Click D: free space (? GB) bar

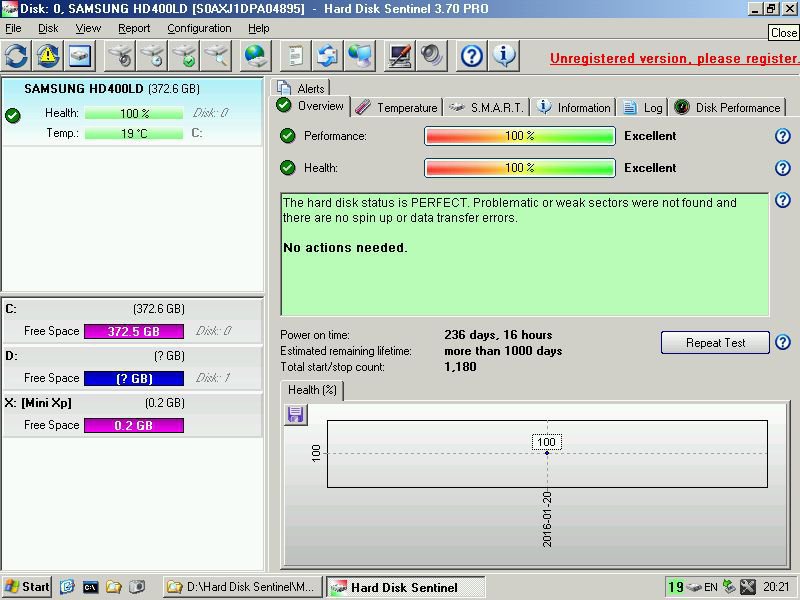pos(134,379)
